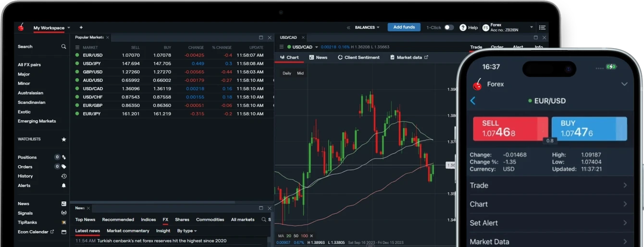Select the Commodities news tab
The image size is (644, 247).
(210, 220)
